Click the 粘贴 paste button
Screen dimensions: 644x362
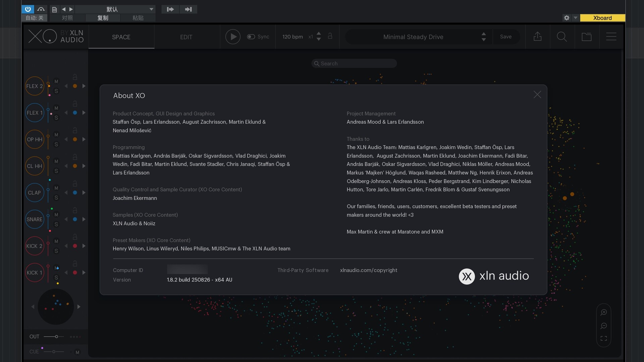pos(138,18)
